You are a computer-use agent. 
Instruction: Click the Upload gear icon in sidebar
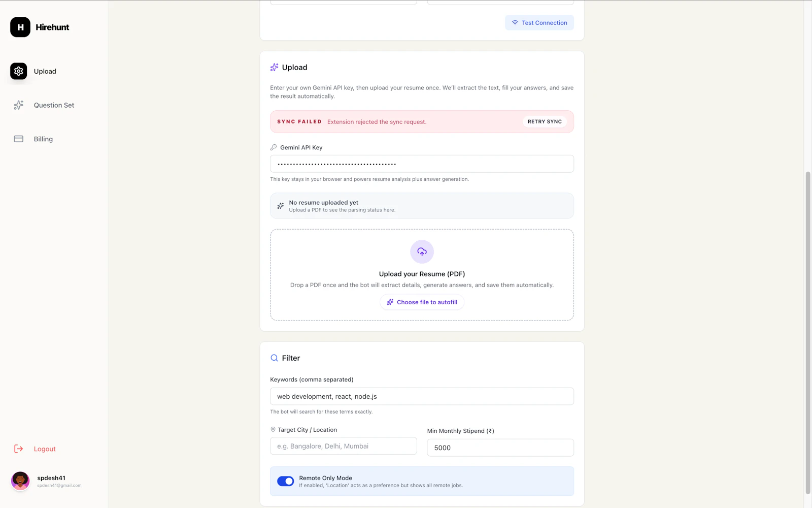point(19,71)
